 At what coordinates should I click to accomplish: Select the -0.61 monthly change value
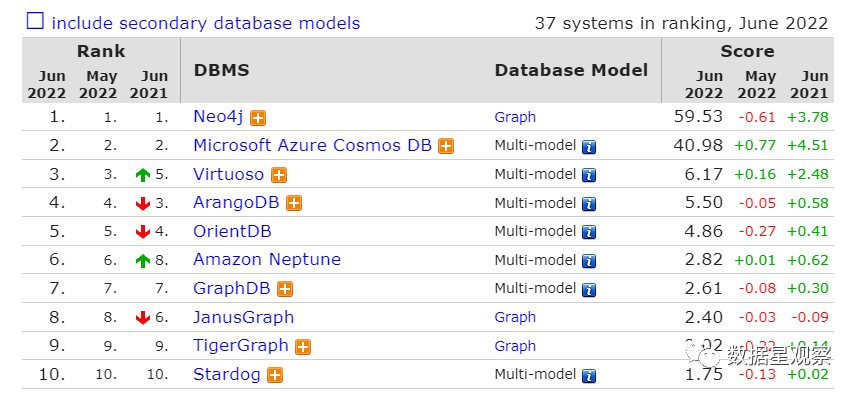point(757,117)
